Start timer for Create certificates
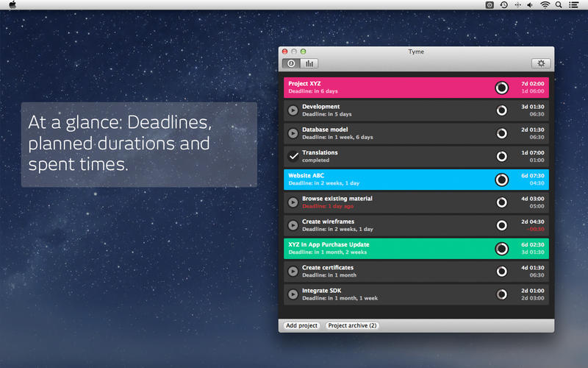 (x=293, y=271)
